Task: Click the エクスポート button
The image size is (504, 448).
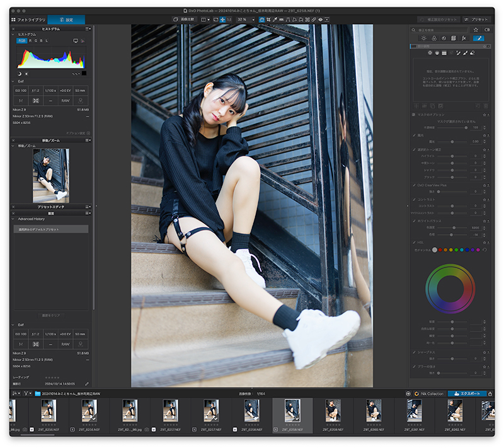Action: tap(467, 394)
